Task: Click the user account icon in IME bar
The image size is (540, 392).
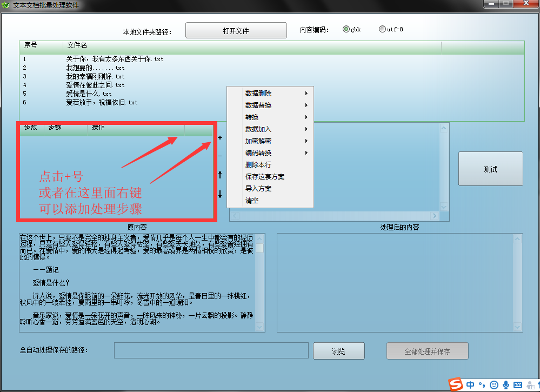Action: (x=531, y=385)
